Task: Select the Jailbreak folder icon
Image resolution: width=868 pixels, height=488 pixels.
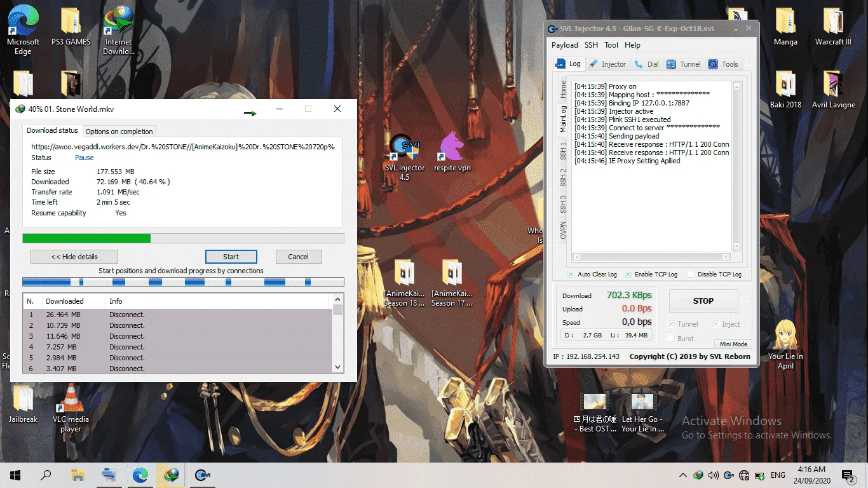Action: (x=24, y=404)
